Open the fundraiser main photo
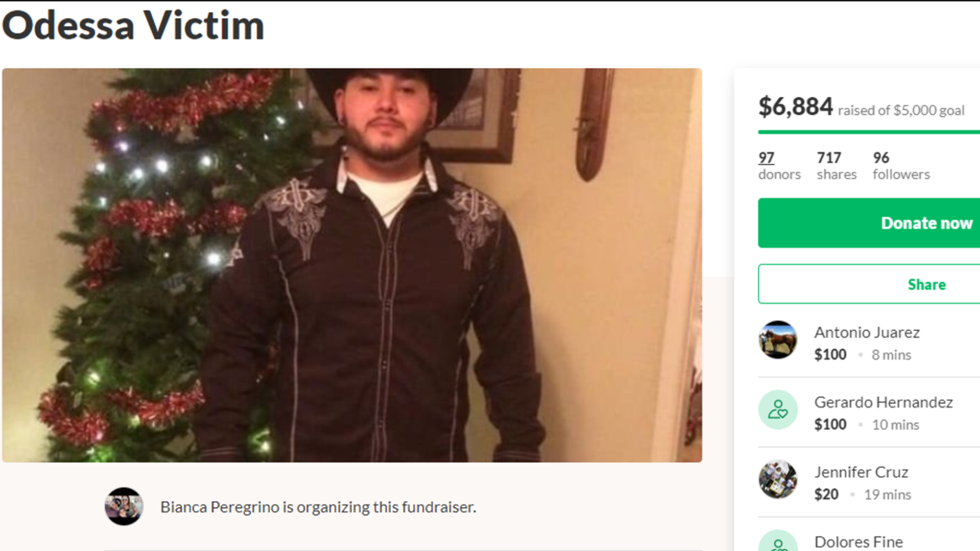Image resolution: width=980 pixels, height=551 pixels. click(352, 266)
